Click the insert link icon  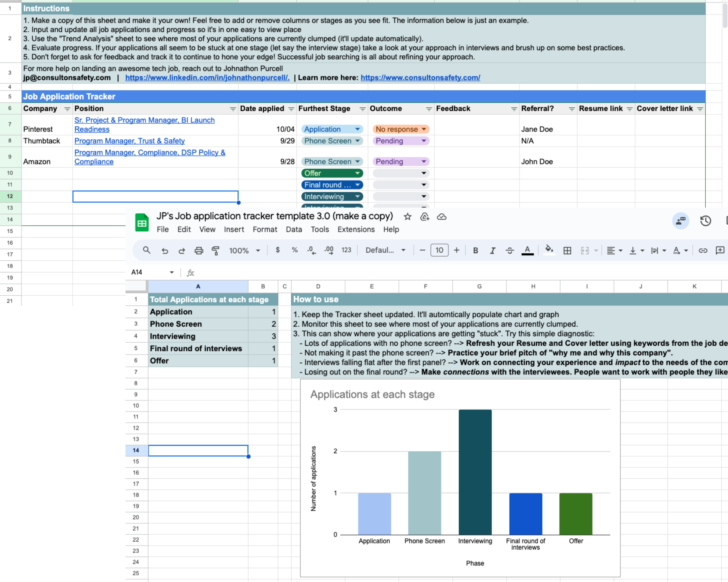point(703,250)
